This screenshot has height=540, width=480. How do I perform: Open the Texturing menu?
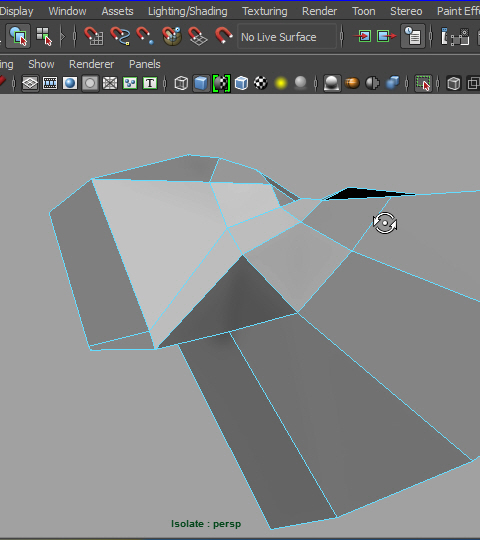tap(264, 11)
